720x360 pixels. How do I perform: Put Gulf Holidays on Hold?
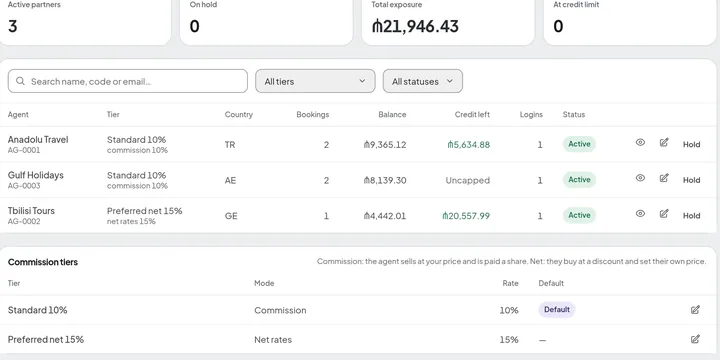click(691, 180)
